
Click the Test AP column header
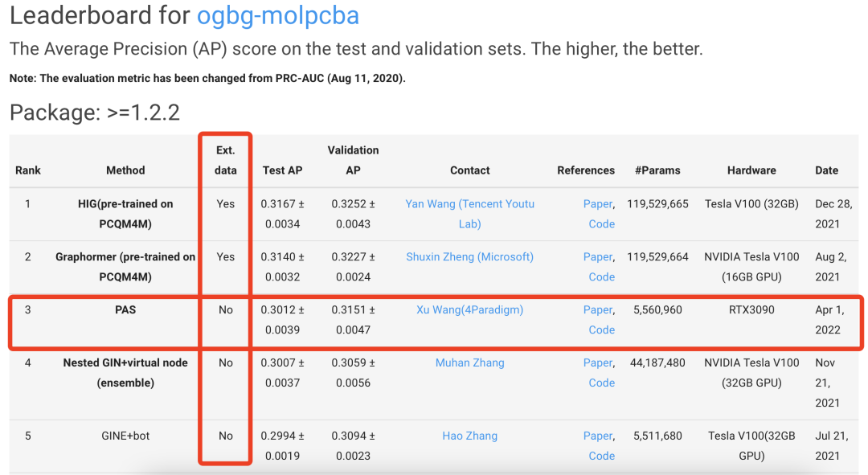282,170
